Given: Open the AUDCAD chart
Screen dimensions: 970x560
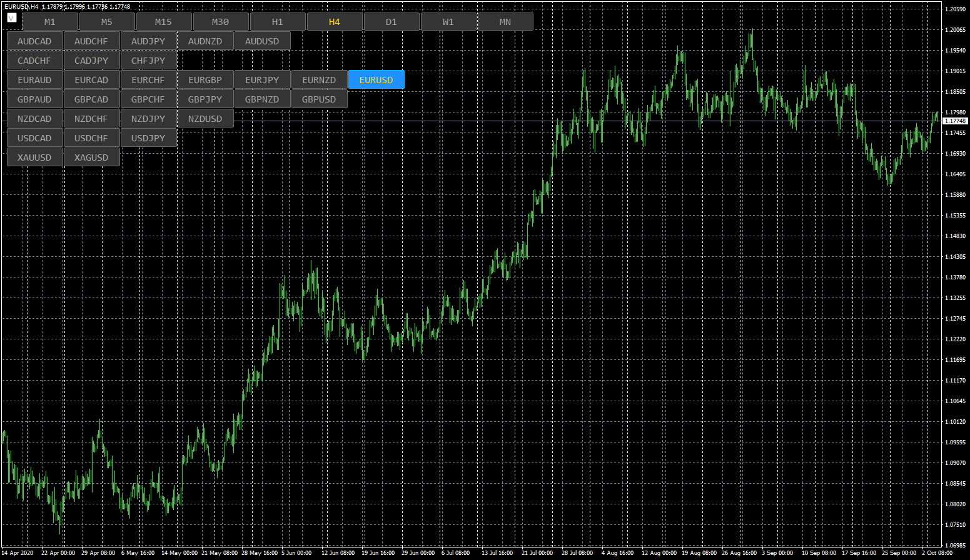Looking at the screenshot, I should pos(35,41).
